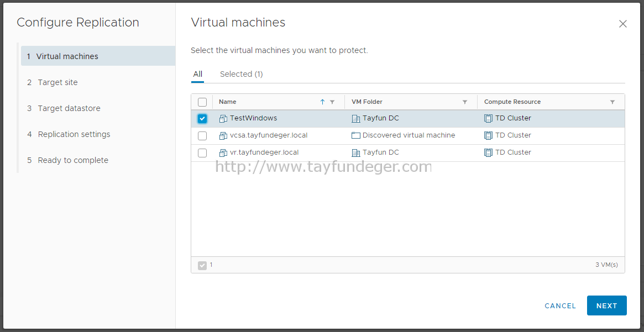Click the VM icon beside TestWindows
Image resolution: width=644 pixels, height=332 pixels.
pyautogui.click(x=223, y=119)
